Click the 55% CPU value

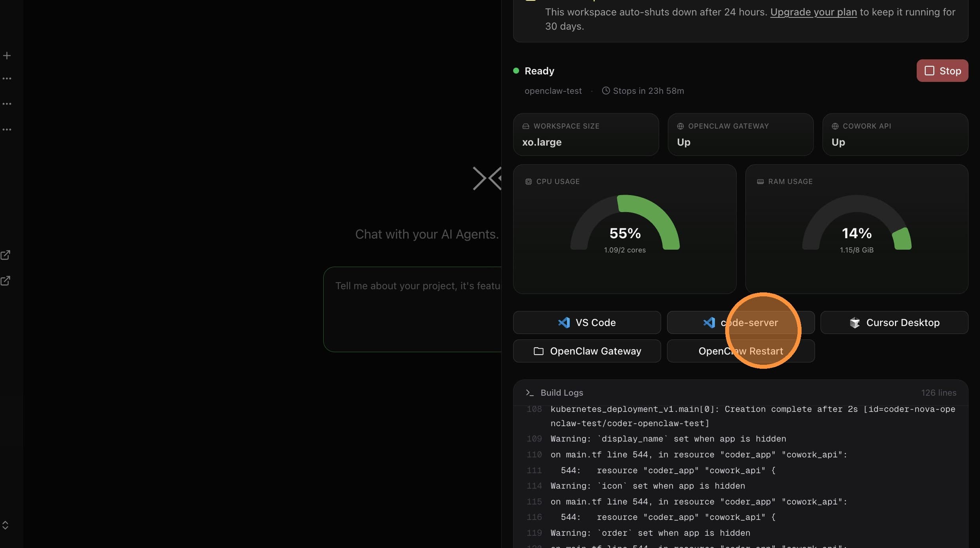pyautogui.click(x=625, y=233)
